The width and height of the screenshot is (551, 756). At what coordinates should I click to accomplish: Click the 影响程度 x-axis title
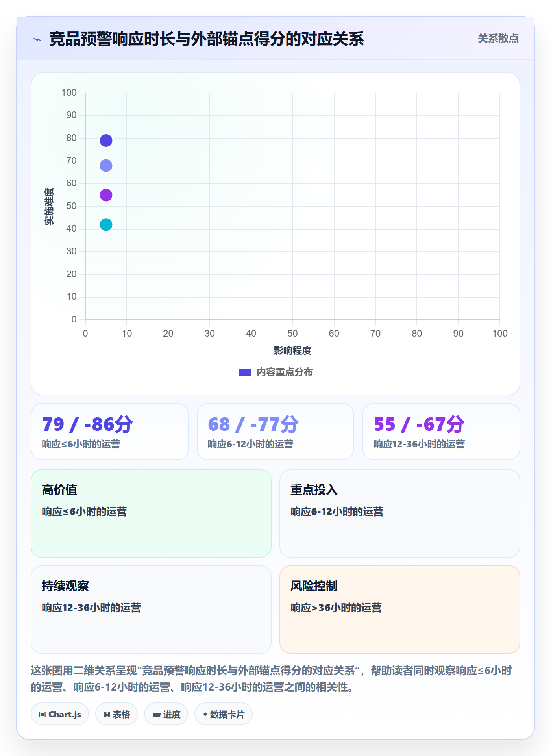pos(292,350)
